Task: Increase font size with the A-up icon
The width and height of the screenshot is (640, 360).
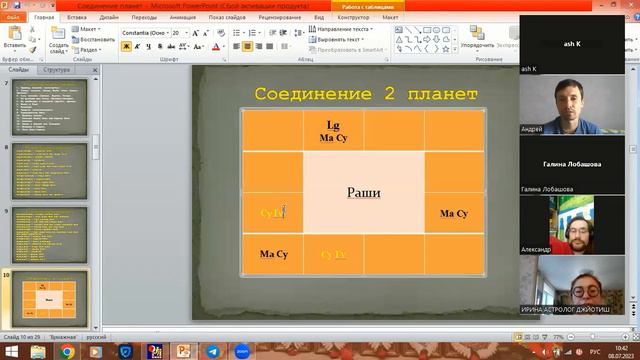Action: (x=196, y=33)
